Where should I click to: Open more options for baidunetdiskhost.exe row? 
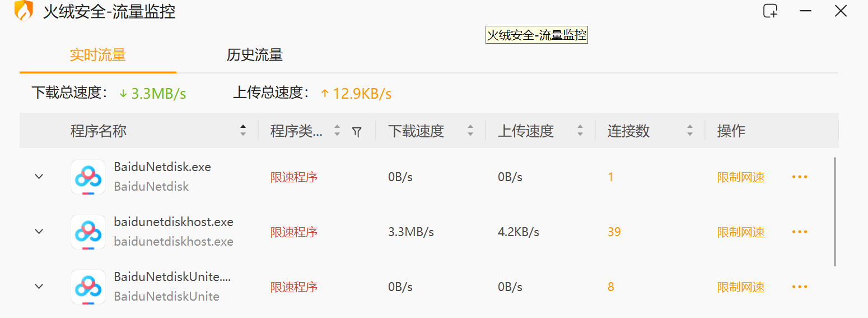click(799, 232)
